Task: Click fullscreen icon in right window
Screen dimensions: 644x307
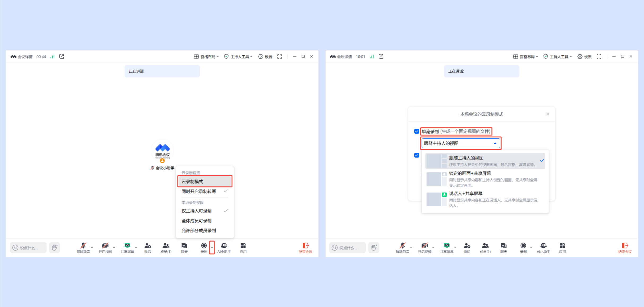Action: (x=599, y=56)
